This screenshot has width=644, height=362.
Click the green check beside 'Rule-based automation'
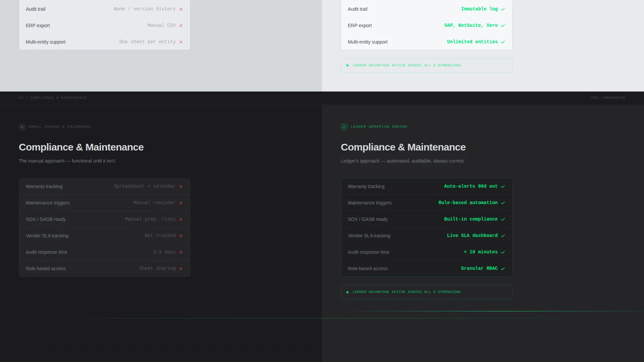(x=503, y=203)
